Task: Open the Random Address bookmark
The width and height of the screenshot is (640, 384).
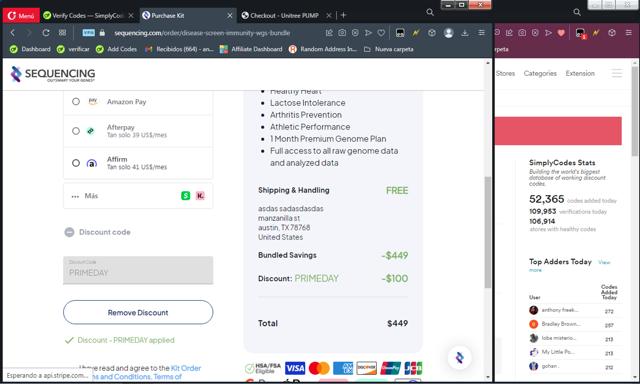Action: 323,49
